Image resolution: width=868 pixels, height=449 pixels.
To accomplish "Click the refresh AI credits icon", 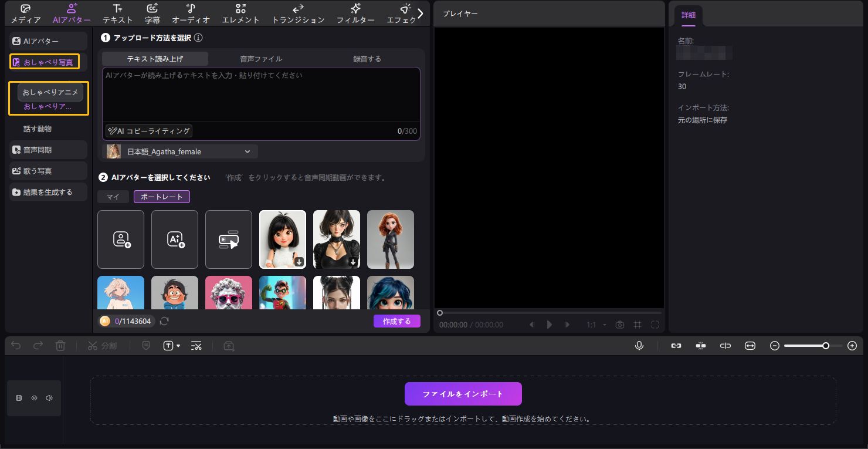I will [x=164, y=321].
